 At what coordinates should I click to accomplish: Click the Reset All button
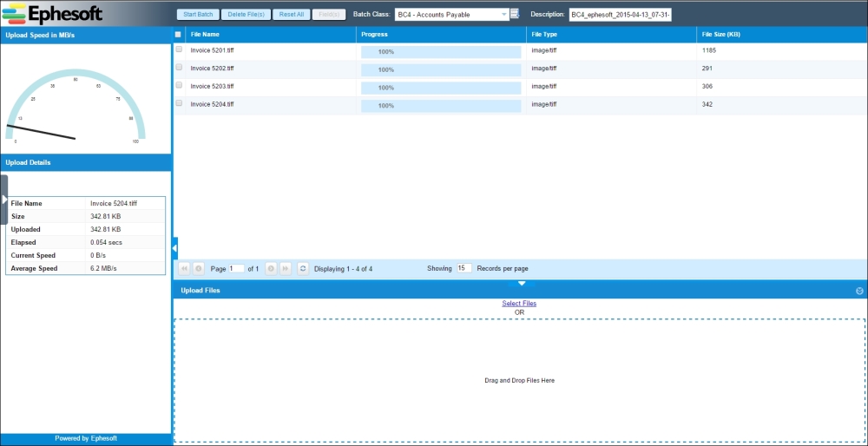pos(291,15)
